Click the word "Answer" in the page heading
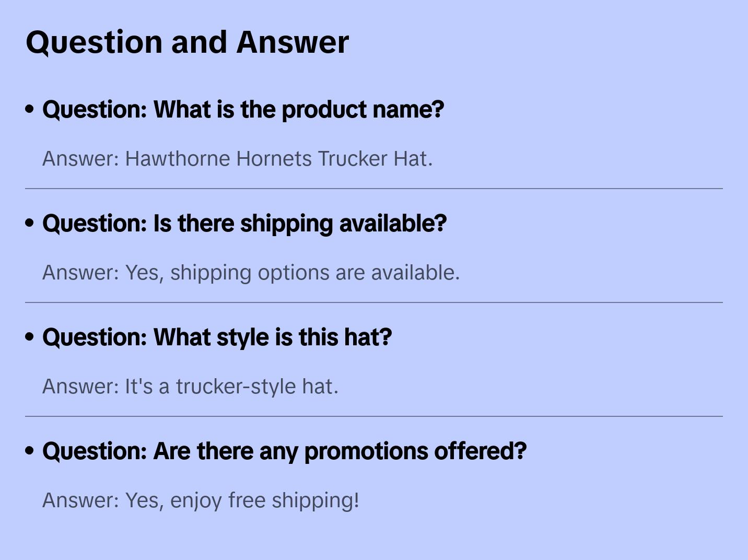748x560 pixels. [293, 42]
